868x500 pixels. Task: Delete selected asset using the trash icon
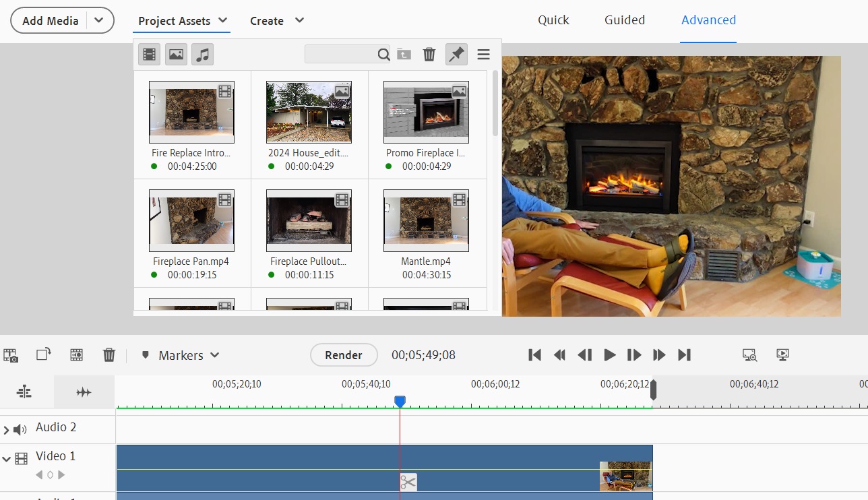(x=429, y=54)
